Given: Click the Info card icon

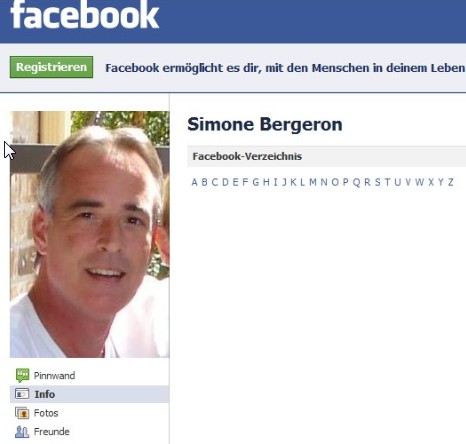Looking at the screenshot, I should 22,394.
